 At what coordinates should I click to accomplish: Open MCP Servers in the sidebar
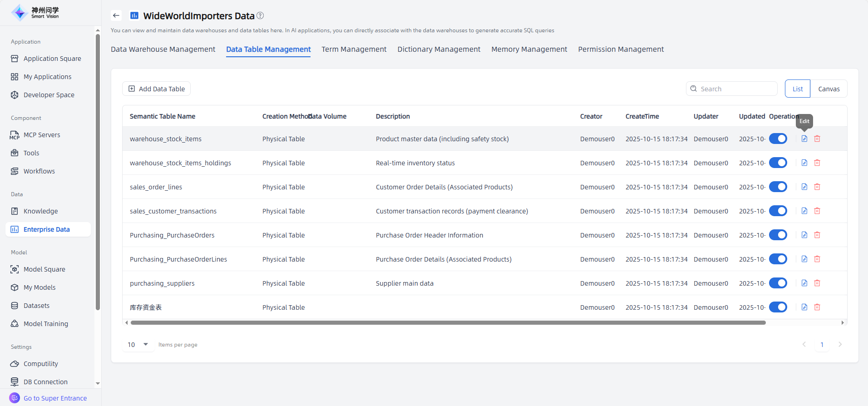pyautogui.click(x=42, y=135)
